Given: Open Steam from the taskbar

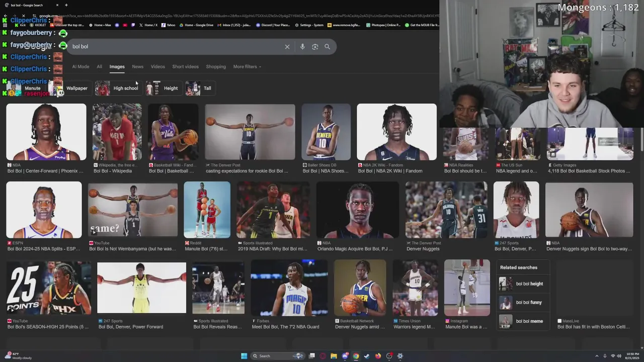Looking at the screenshot, I should coord(367,356).
